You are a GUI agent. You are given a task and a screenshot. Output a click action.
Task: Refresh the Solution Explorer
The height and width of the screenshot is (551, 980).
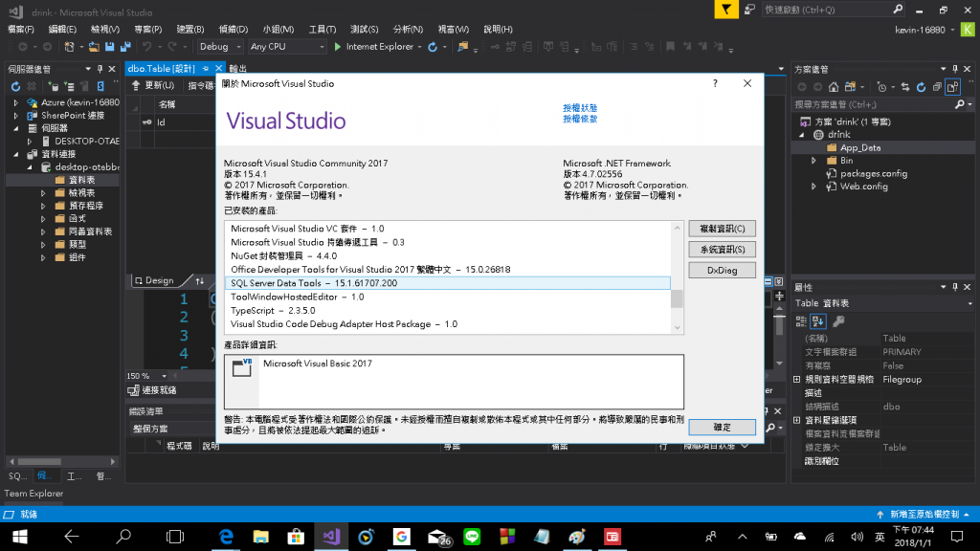[922, 87]
